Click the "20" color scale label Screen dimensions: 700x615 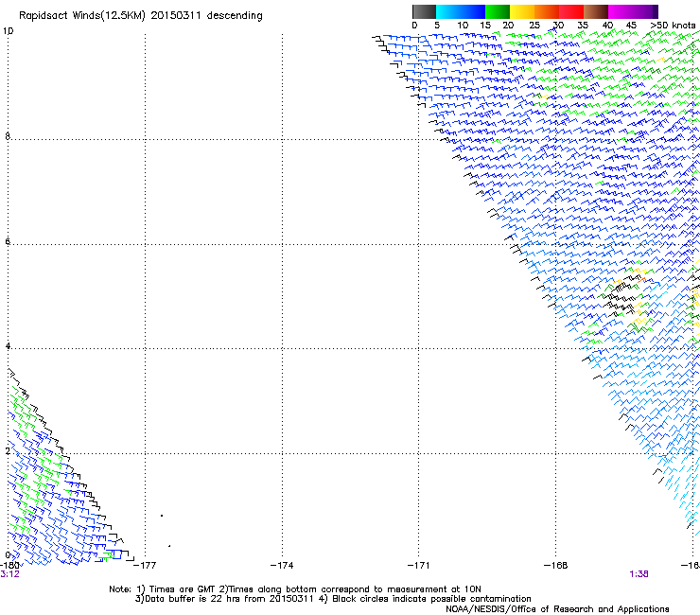coord(508,26)
